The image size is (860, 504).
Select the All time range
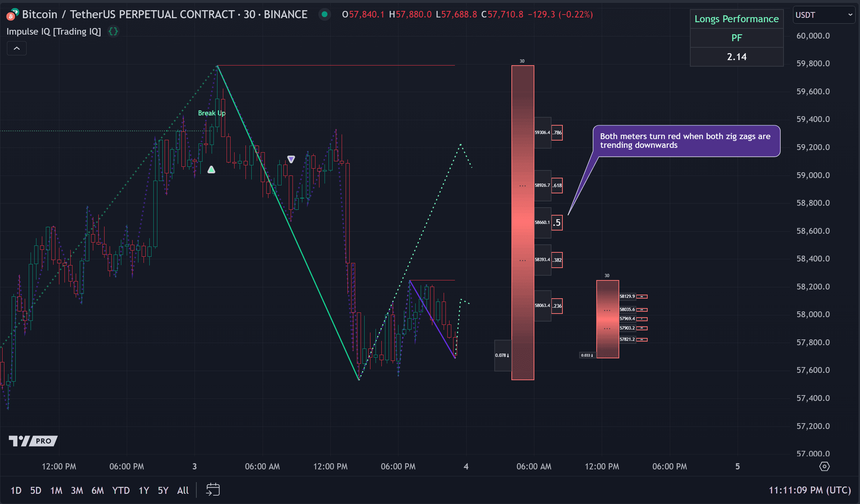pos(183,491)
